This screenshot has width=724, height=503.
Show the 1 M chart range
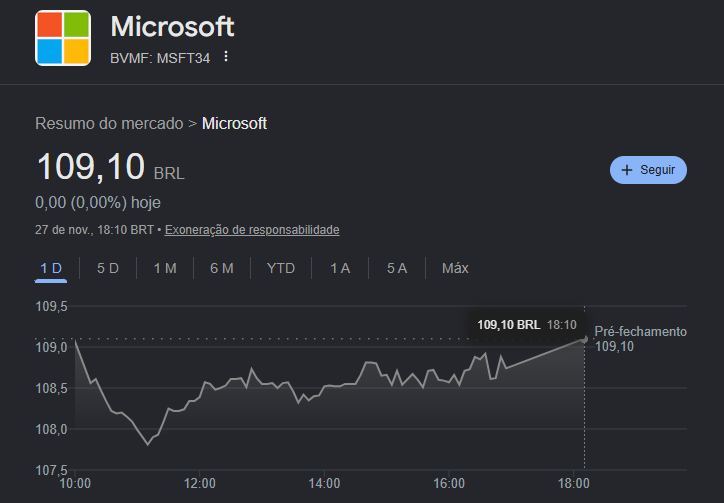click(x=165, y=268)
